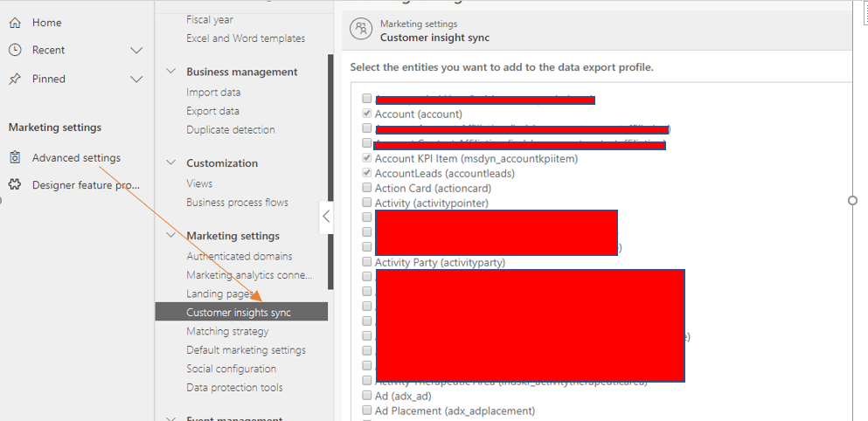The image size is (868, 421).
Task: Toggle the Account KPI Item checkbox
Action: (367, 159)
